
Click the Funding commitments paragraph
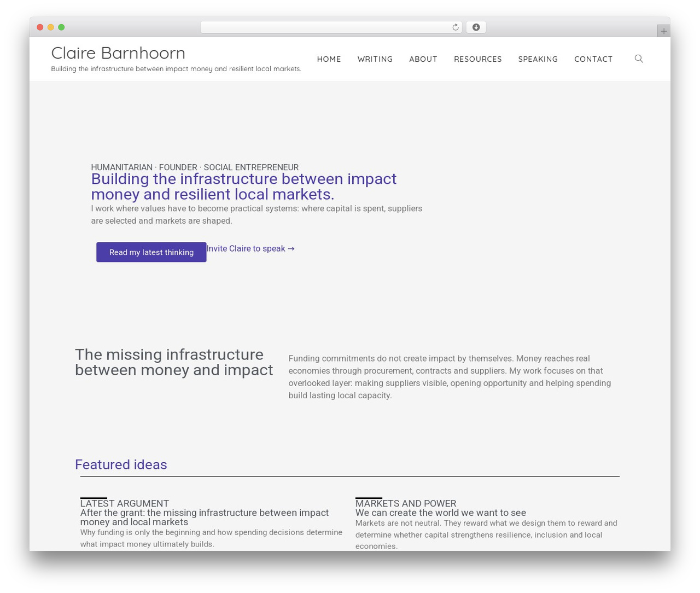coord(450,377)
